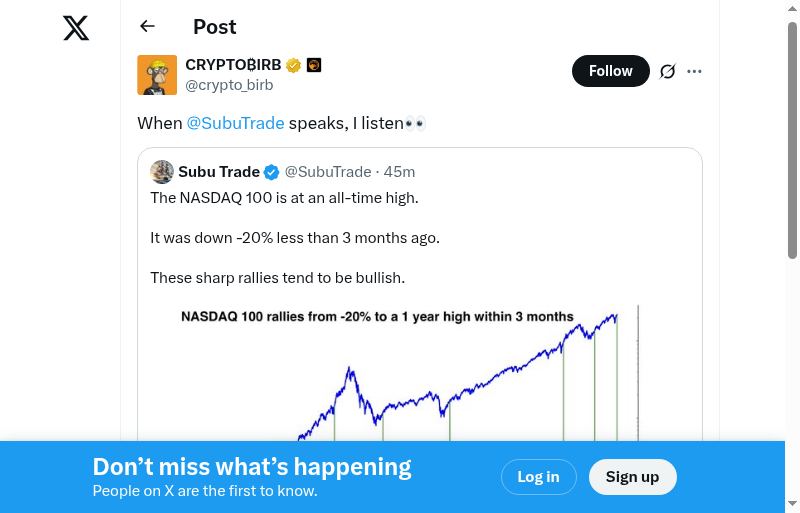800x513 pixels.
Task: Click the 45m timestamp on quoted post
Action: click(399, 172)
